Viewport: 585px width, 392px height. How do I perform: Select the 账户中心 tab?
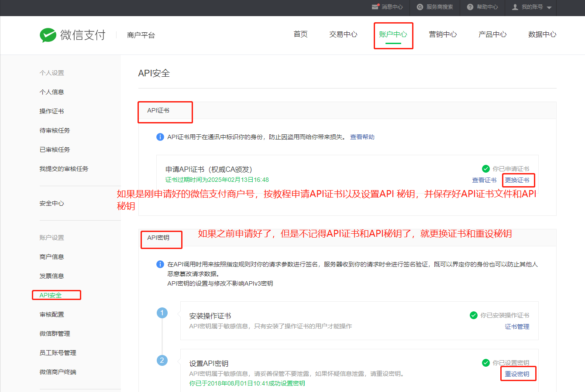393,34
